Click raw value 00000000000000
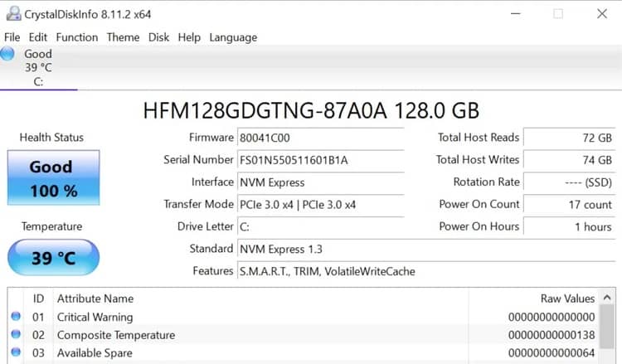Screen dimensions: 622x364 (x=552, y=317)
